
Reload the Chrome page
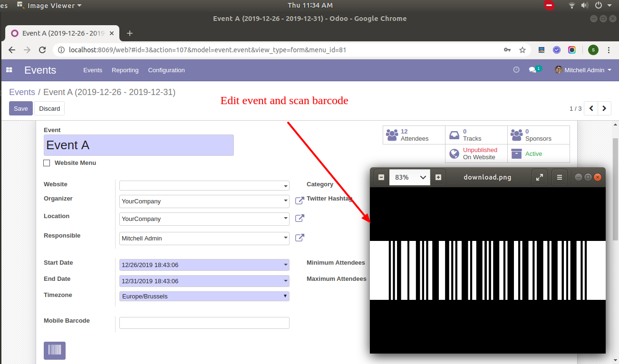click(x=42, y=49)
